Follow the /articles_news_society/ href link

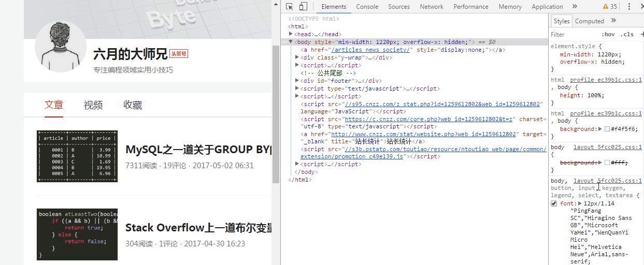click(x=371, y=50)
